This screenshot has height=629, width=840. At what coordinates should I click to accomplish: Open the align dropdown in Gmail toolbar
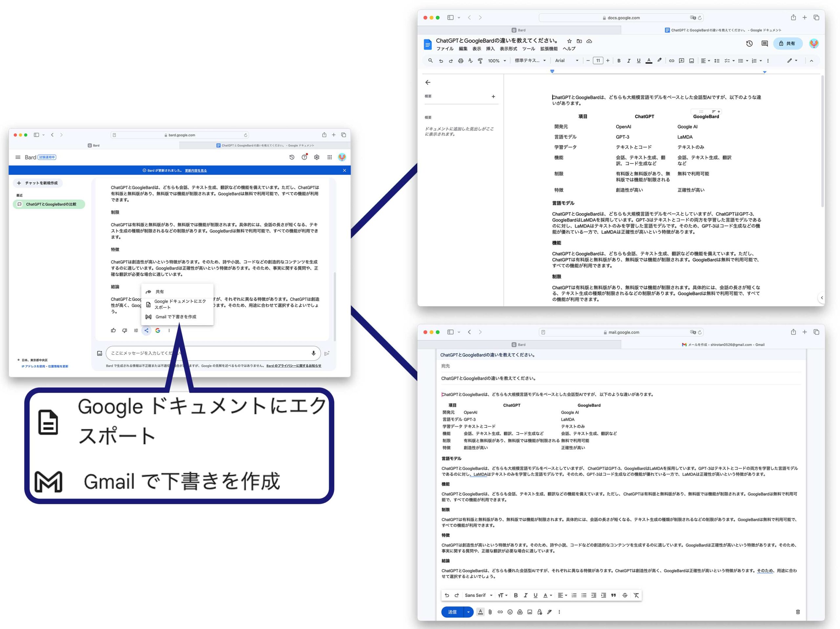pos(562,595)
